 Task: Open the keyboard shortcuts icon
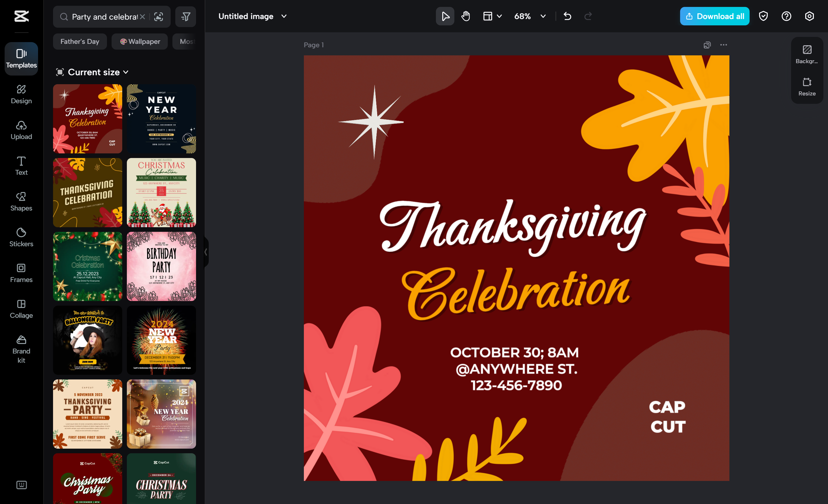22,484
